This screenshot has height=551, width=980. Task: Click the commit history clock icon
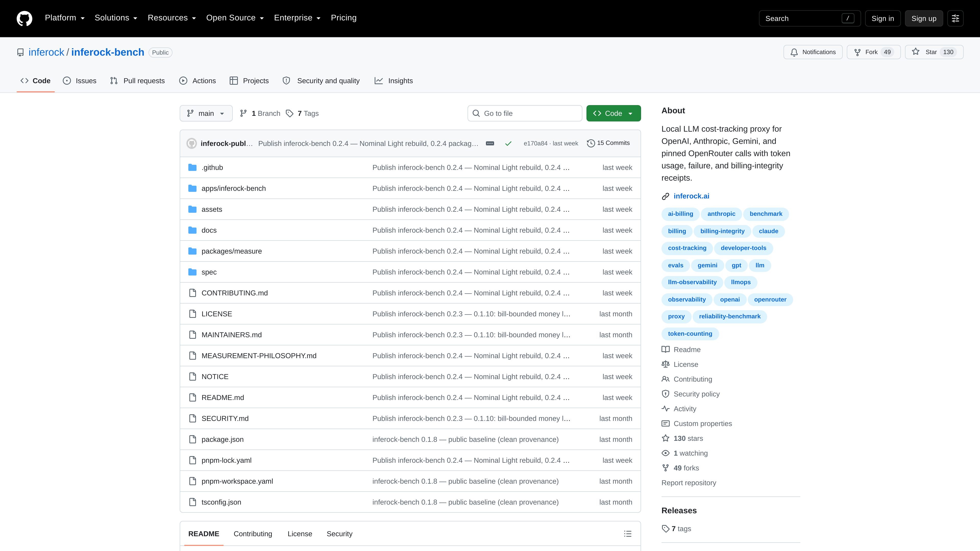click(x=591, y=143)
